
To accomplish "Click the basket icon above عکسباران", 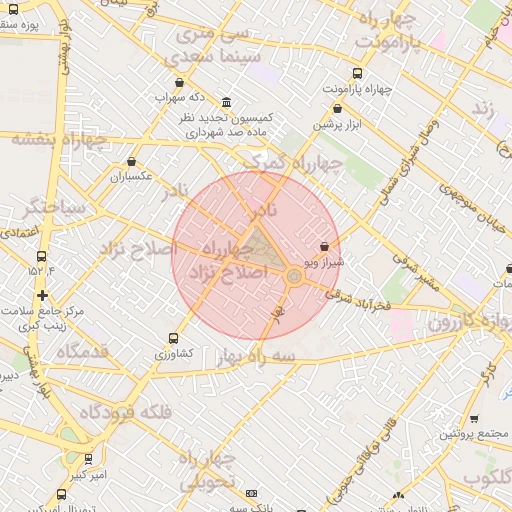I will (x=132, y=162).
